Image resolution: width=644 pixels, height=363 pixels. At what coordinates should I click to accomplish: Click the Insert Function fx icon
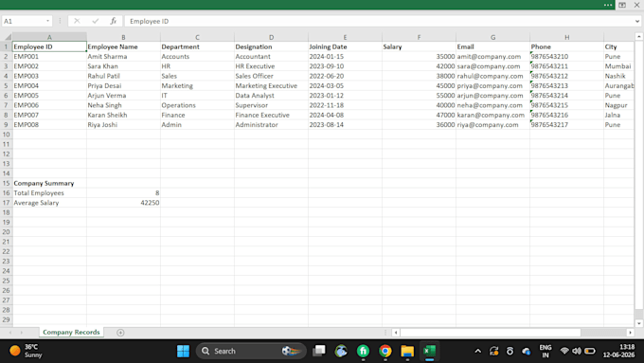coord(114,21)
